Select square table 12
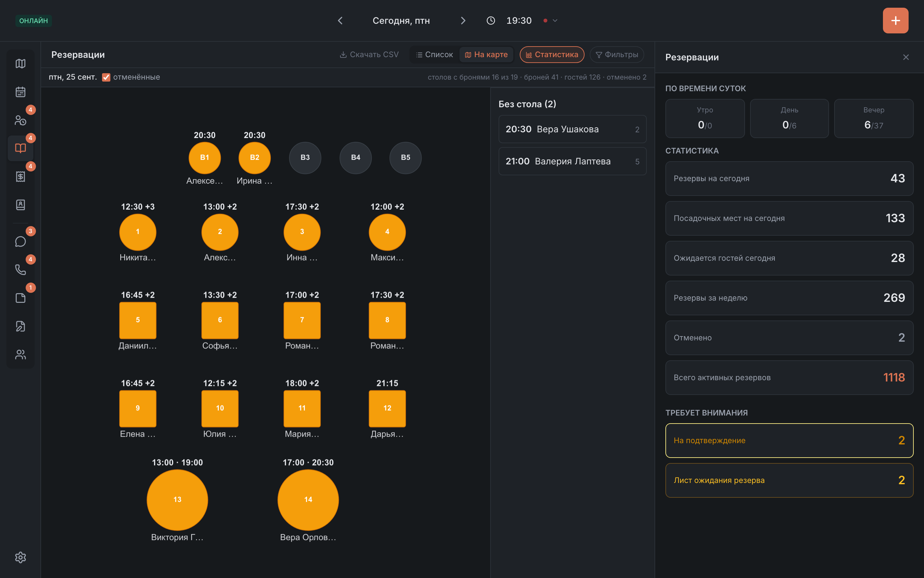Screen dimensions: 924x578 tap(387, 408)
